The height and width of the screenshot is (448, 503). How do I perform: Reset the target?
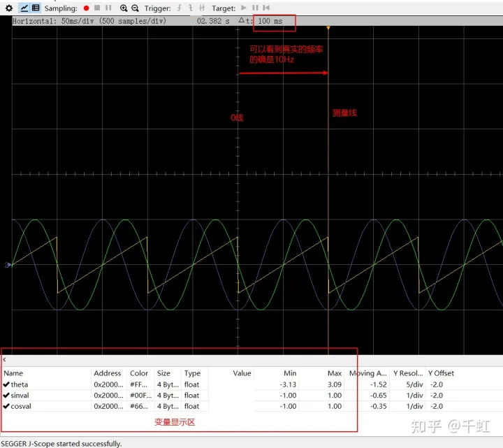(x=266, y=8)
